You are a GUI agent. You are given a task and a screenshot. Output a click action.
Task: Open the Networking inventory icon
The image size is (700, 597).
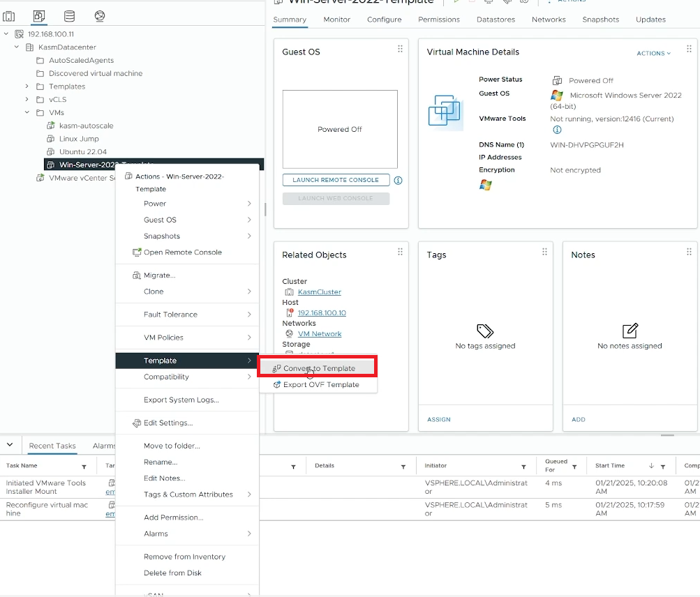(100, 15)
